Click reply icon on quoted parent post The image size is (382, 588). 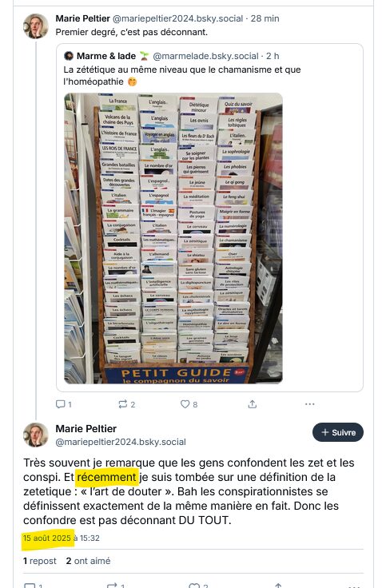pyautogui.click(x=60, y=404)
